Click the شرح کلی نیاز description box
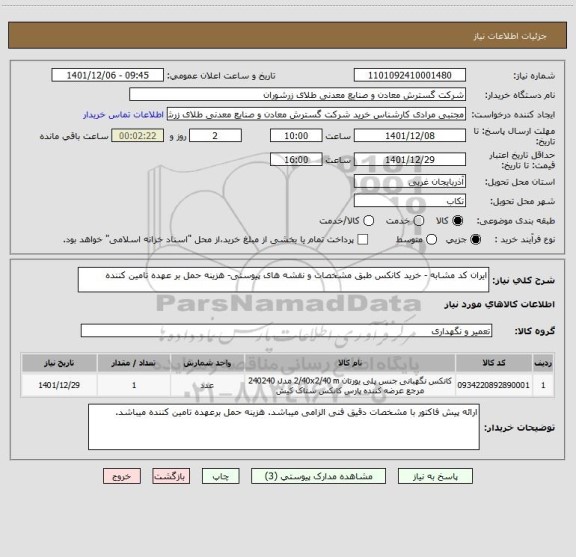The image size is (576, 557). (x=283, y=280)
